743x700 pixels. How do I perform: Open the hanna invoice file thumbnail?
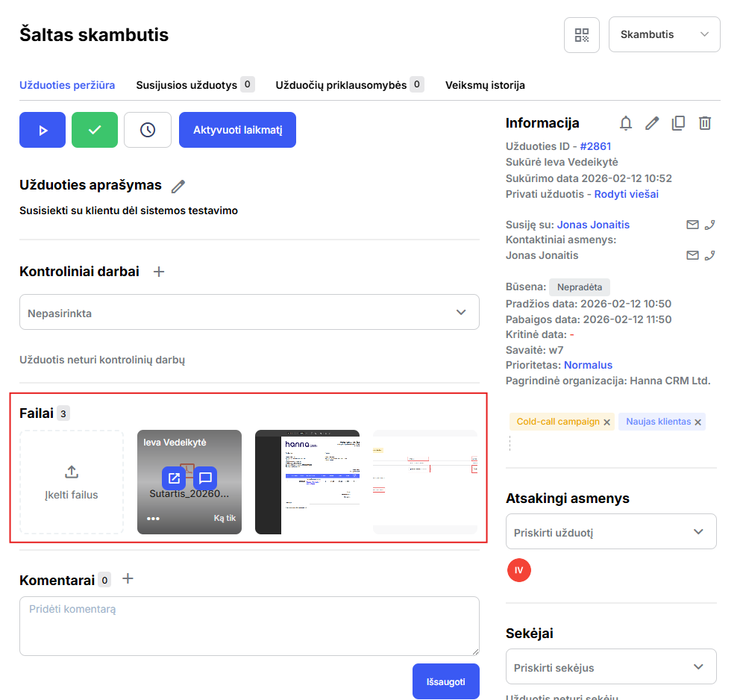coord(307,482)
